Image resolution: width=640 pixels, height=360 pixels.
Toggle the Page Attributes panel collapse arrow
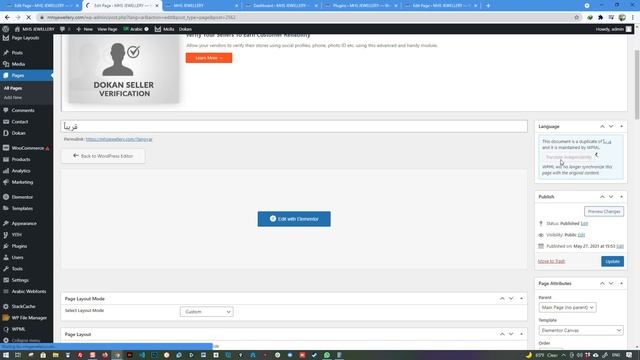(621, 283)
